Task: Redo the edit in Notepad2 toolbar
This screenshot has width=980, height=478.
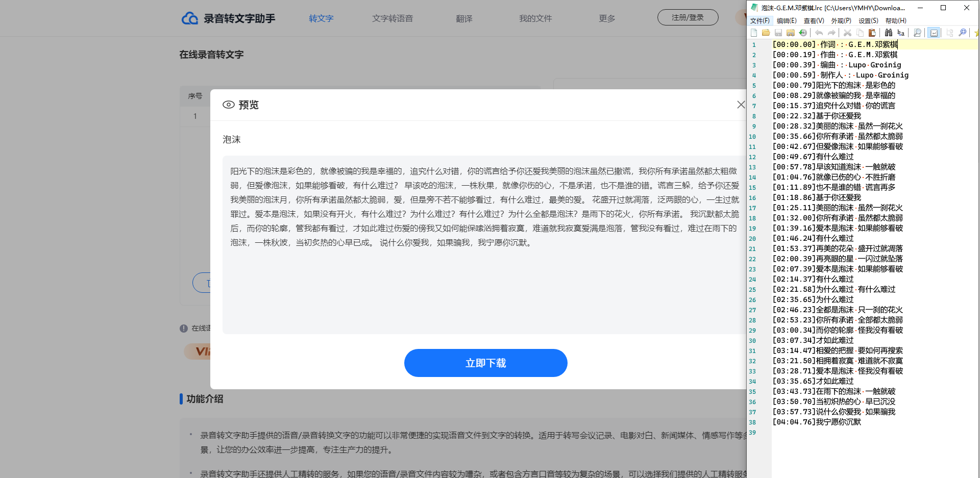Action: point(831,33)
